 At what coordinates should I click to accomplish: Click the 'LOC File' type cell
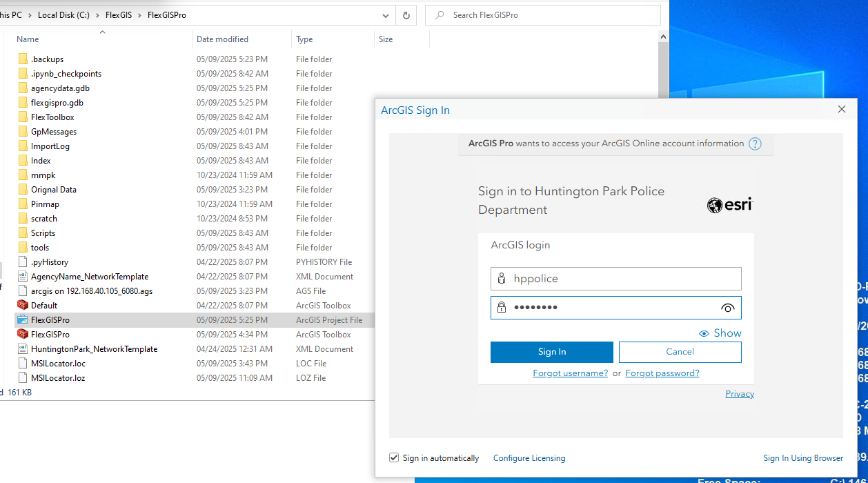coord(311,364)
